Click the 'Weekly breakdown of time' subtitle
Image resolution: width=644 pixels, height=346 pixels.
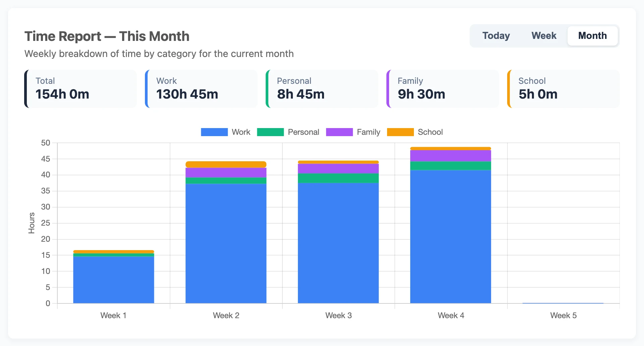pyautogui.click(x=159, y=54)
